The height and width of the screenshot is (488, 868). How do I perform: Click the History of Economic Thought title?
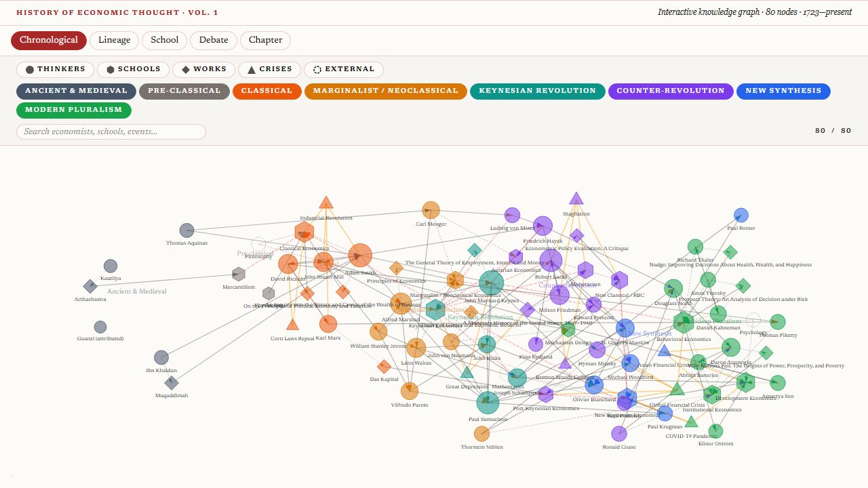coord(117,13)
